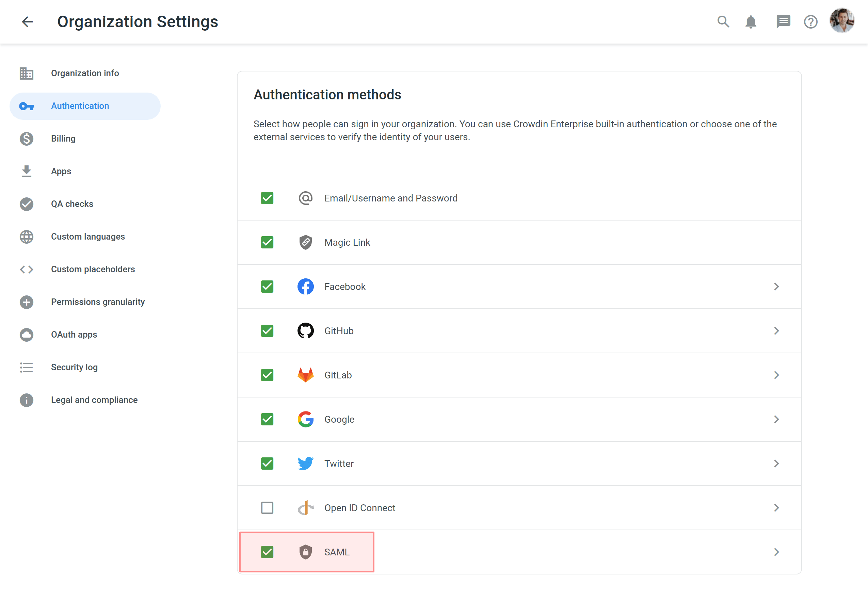The height and width of the screenshot is (601, 868).
Task: Expand the Twitter authentication settings
Action: [x=777, y=463]
